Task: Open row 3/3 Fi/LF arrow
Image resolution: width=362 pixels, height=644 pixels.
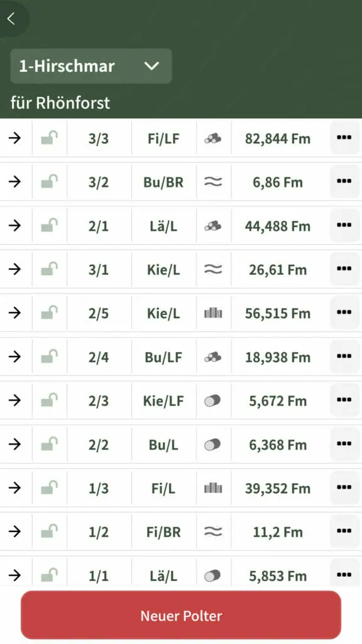Action: 15,138
